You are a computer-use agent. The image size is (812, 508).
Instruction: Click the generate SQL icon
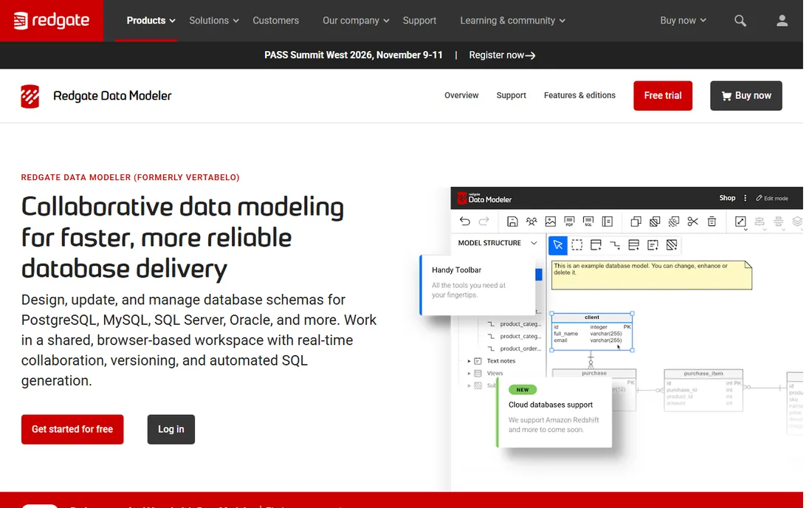click(x=588, y=222)
